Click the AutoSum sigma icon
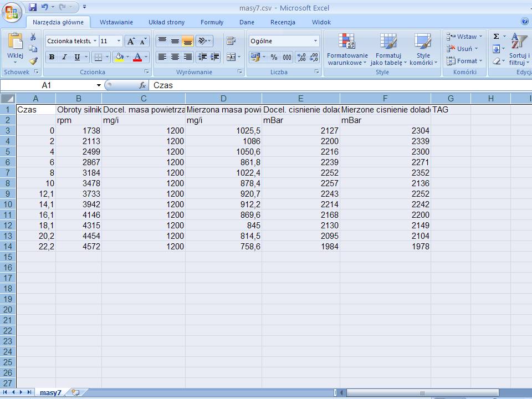The image size is (532, 399). point(496,37)
